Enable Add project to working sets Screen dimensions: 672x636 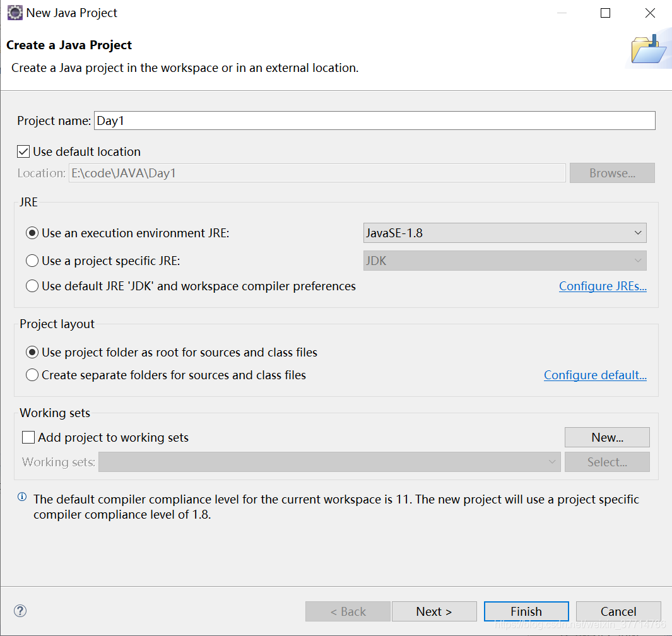click(28, 437)
